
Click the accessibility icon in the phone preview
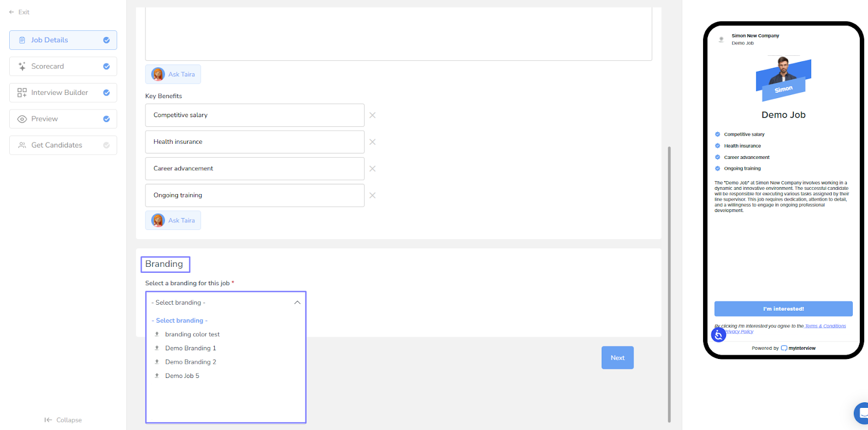point(718,335)
